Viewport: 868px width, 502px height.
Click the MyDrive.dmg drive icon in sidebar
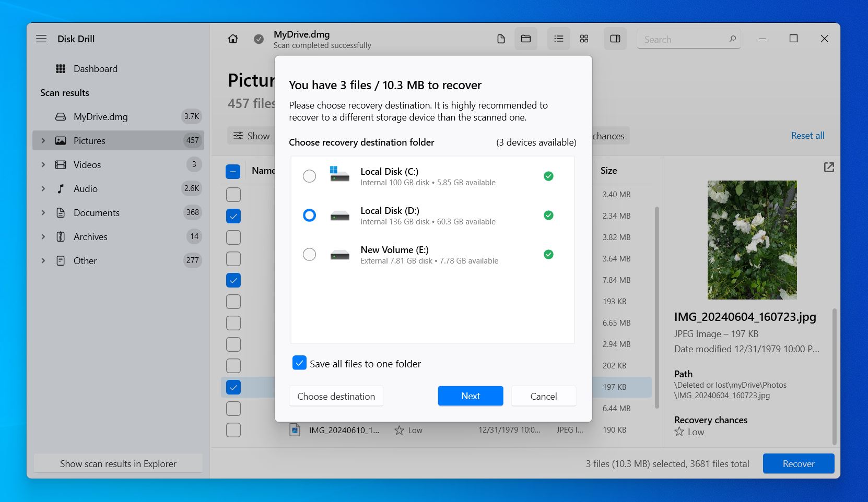click(x=61, y=117)
